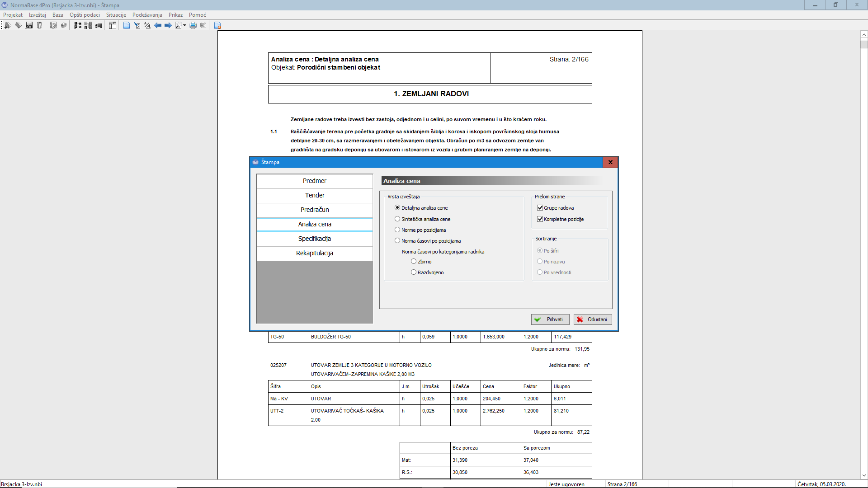Open zoom magnifier dropdown arrow
868x488 pixels.
(x=184, y=25)
